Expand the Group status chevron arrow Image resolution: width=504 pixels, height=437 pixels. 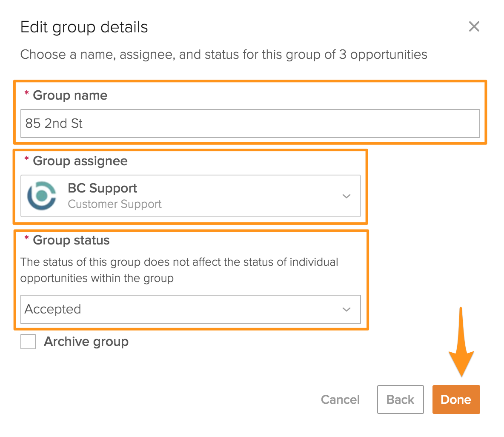346,310
